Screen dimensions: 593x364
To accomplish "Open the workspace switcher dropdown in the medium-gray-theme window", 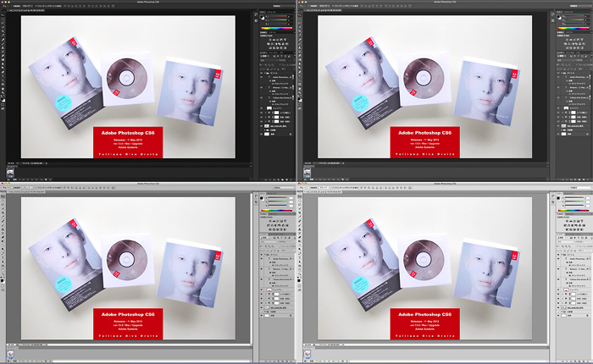I will [x=284, y=187].
